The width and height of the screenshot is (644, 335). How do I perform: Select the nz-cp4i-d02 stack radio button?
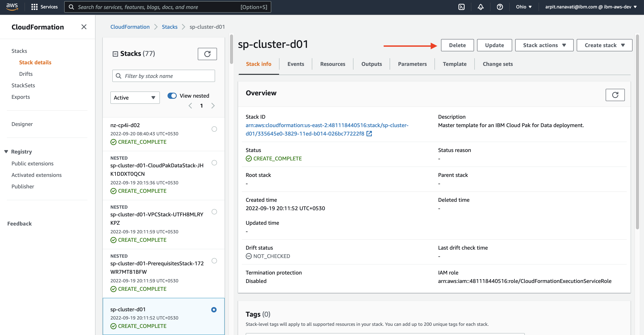tap(214, 129)
